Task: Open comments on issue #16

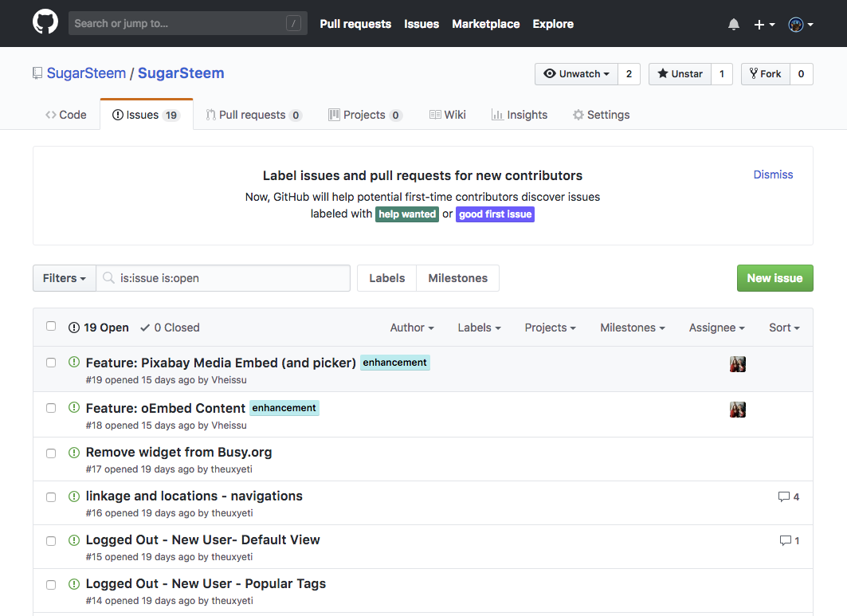Action: pos(789,496)
